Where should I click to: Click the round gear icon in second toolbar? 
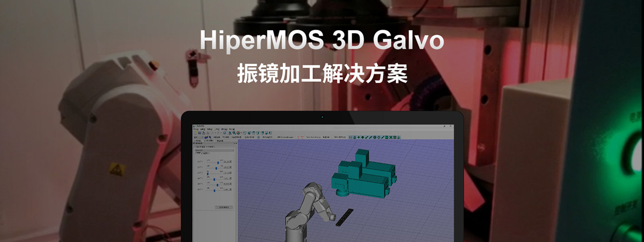pos(258,137)
